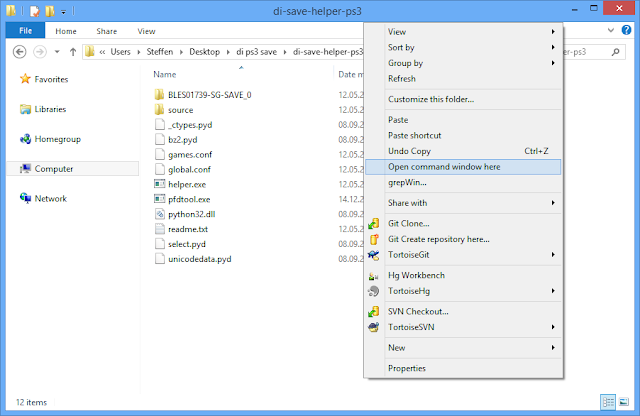
Task: Select Network in navigation pane
Action: coord(51,198)
